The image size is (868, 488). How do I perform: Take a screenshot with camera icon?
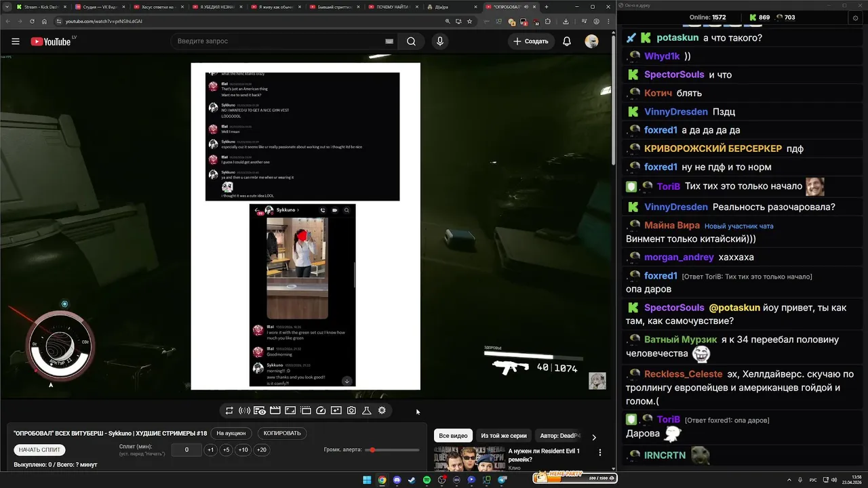pyautogui.click(x=351, y=411)
